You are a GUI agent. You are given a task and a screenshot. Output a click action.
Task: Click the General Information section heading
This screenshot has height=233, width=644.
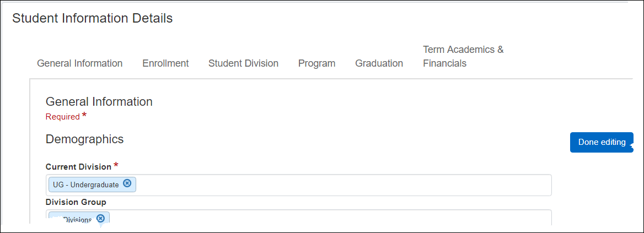[x=99, y=102]
